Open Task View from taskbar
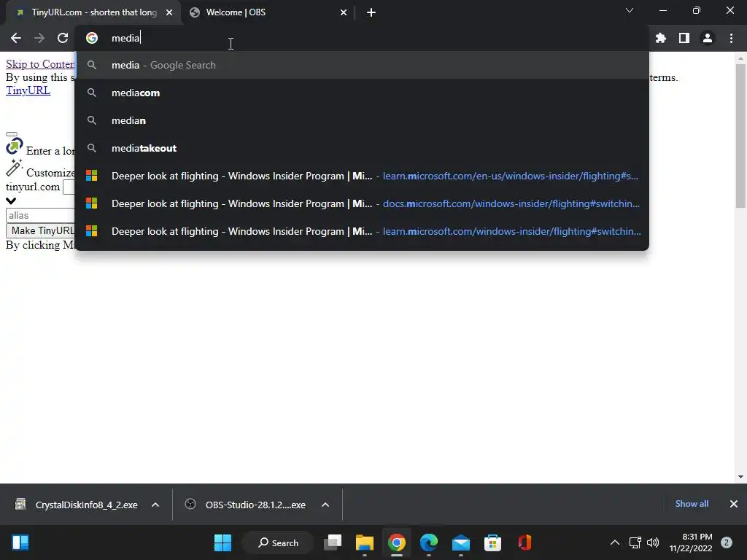Screen dimensions: 747x560 333,542
